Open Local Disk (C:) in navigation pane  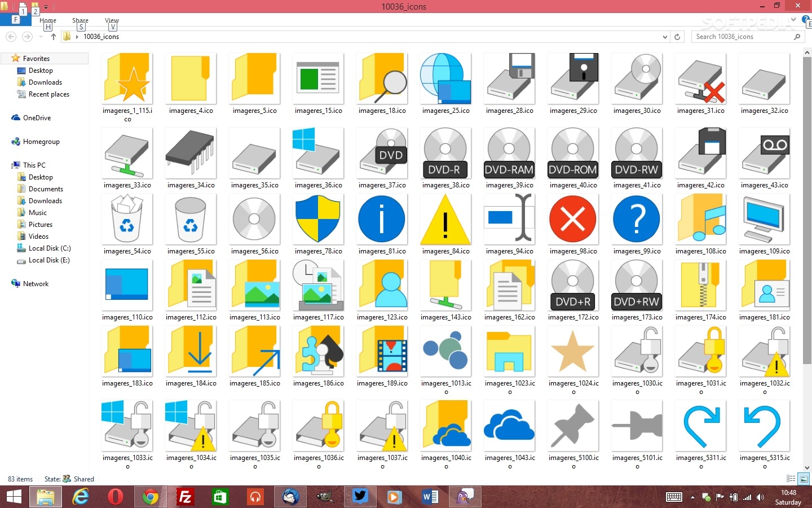coord(50,248)
